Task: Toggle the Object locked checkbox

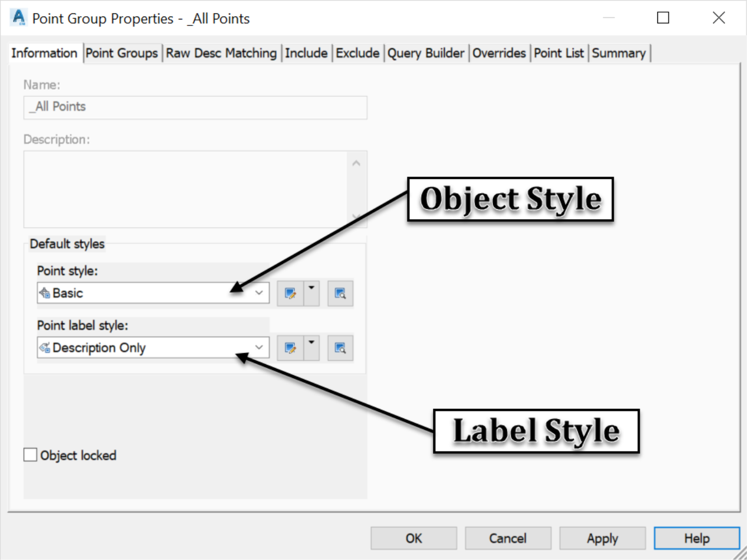Action: (x=30, y=455)
